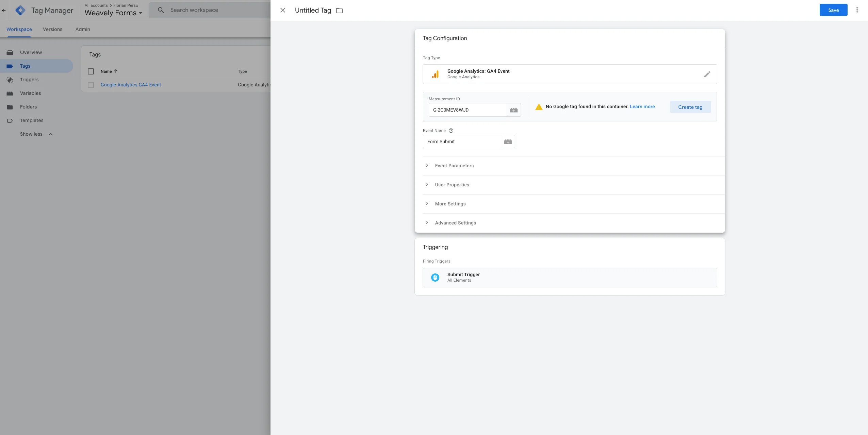Click the Triggering section heading
Image resolution: width=868 pixels, height=435 pixels.
(435, 247)
